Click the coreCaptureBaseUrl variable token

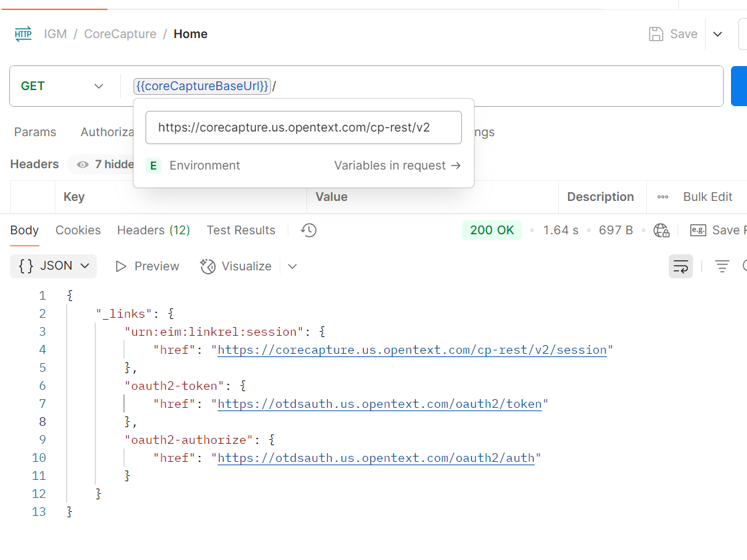pyautogui.click(x=202, y=86)
